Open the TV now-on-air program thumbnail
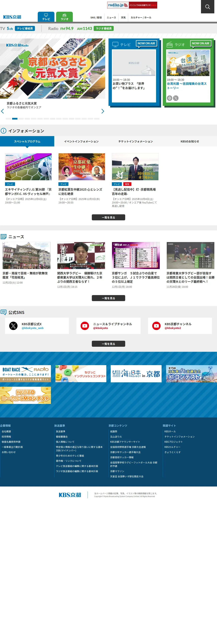The image size is (217, 644). tap(134, 63)
